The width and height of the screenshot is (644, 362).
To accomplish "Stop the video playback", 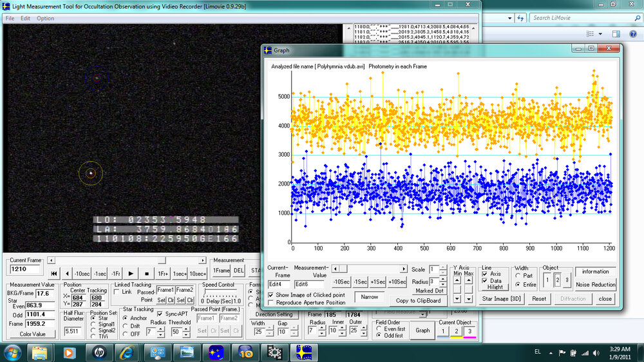I will tap(146, 273).
